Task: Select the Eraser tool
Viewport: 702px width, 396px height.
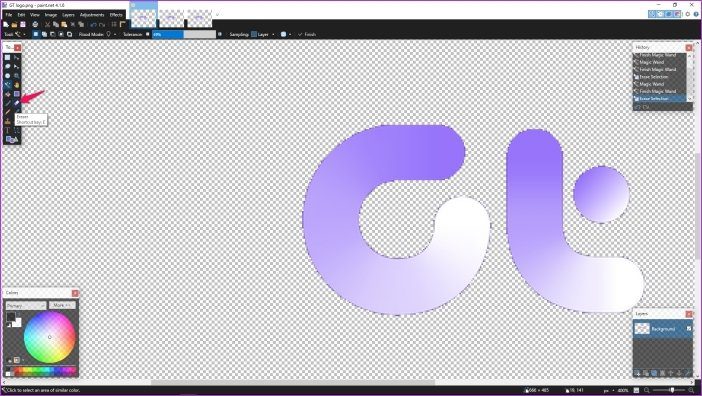Action: point(17,103)
